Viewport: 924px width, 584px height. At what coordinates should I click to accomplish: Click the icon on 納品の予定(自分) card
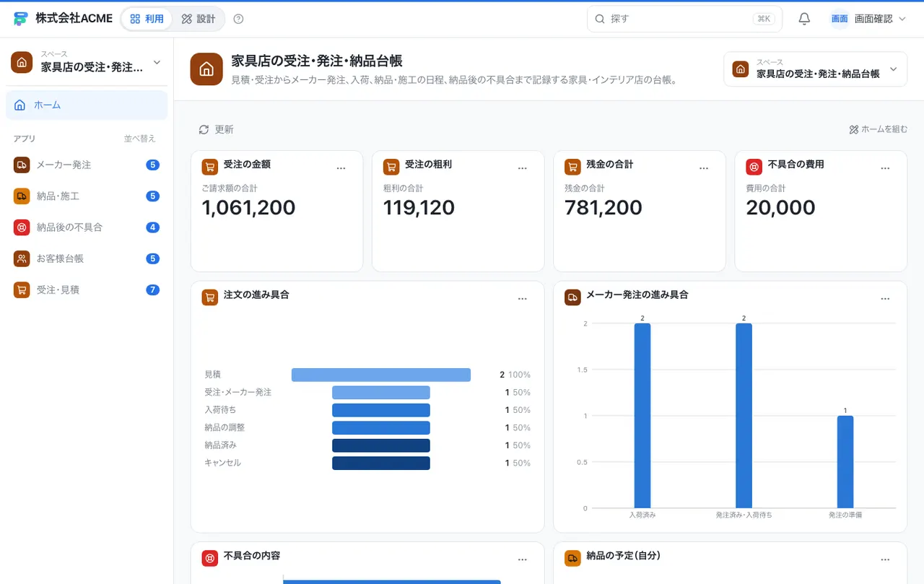(x=572, y=558)
